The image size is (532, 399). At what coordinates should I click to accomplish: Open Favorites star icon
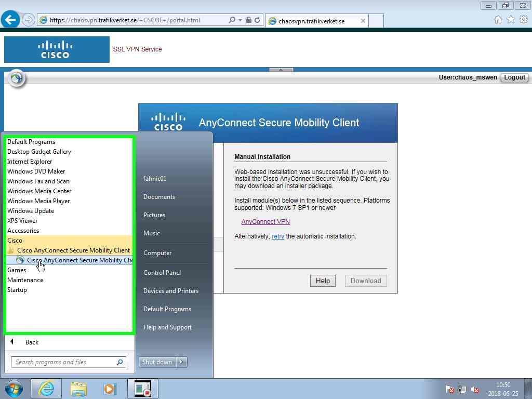(511, 20)
